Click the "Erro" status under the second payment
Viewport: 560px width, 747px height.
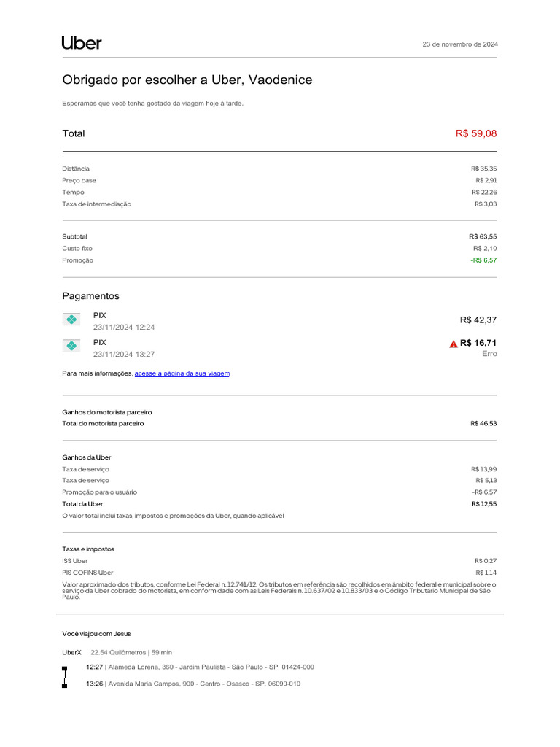pos(489,354)
